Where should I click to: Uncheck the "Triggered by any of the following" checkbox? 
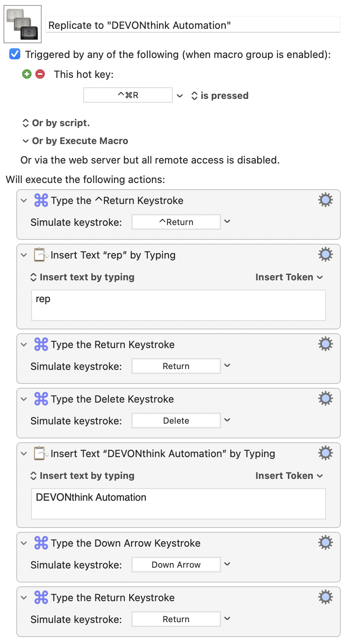(15, 54)
